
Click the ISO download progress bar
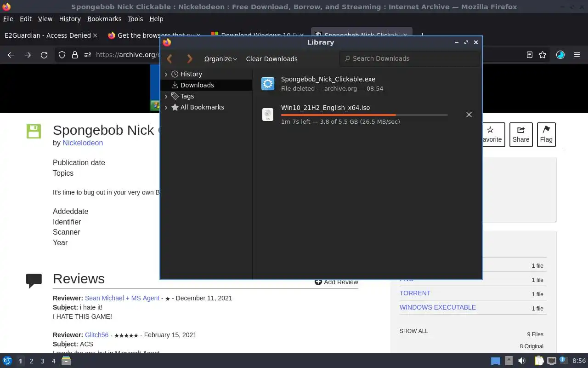tap(364, 115)
